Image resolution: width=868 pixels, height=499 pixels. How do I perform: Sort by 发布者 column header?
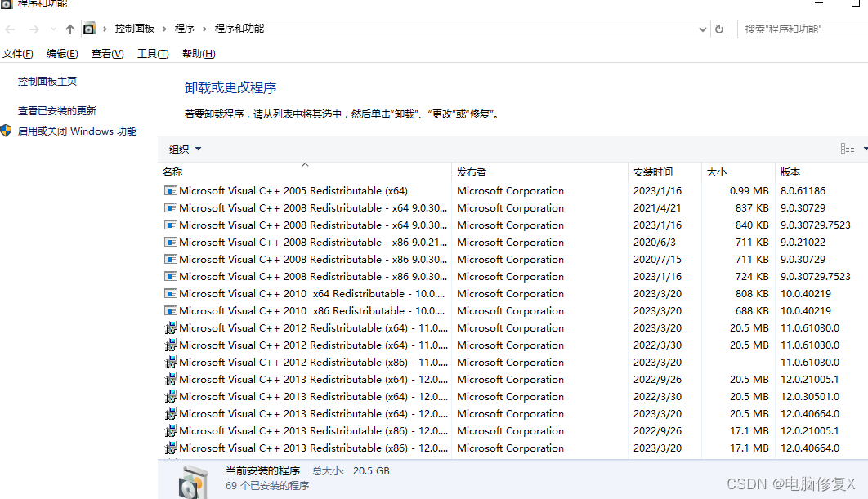point(539,172)
